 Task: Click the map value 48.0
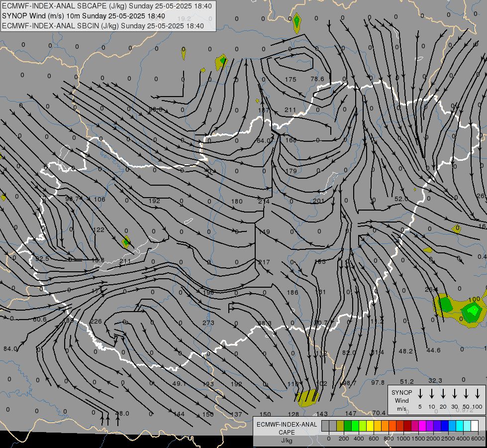pyautogui.click(x=122, y=414)
